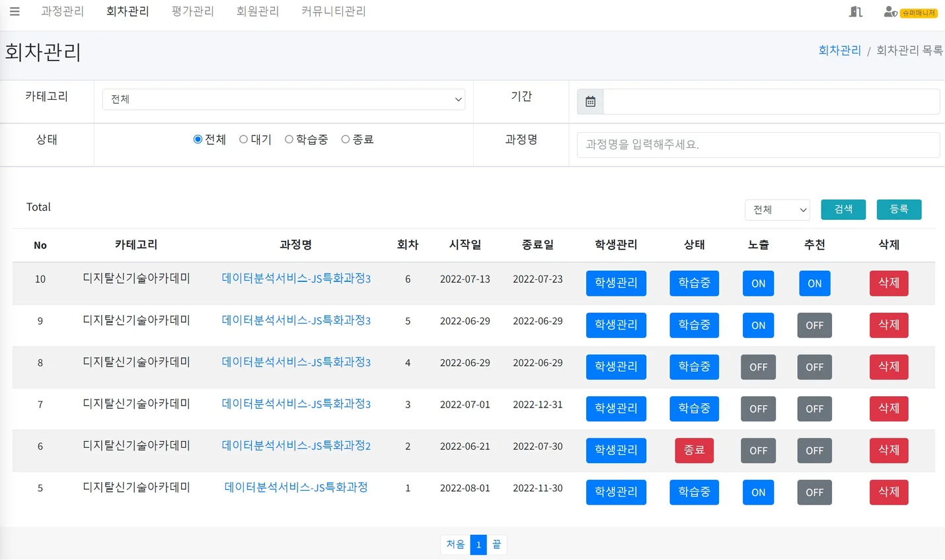This screenshot has height=560, width=945.
Task: Open the 회차관리 menu
Action: coord(128,11)
